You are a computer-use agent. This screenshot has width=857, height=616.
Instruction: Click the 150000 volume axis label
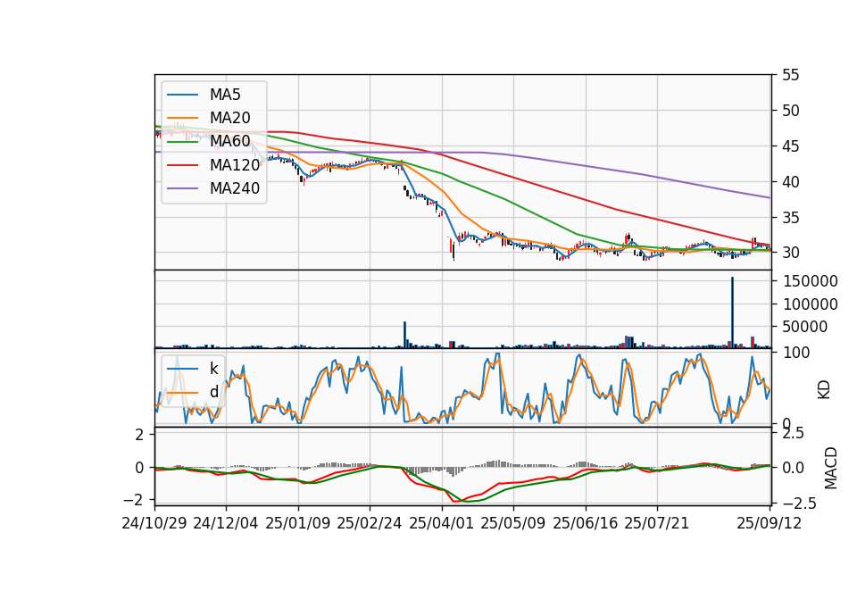(x=811, y=281)
